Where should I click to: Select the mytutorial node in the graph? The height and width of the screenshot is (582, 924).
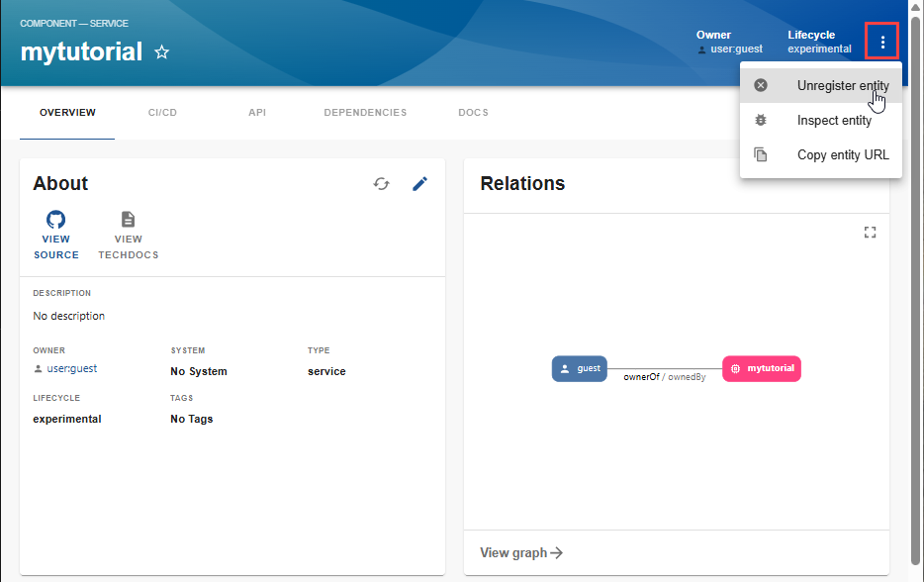point(761,368)
